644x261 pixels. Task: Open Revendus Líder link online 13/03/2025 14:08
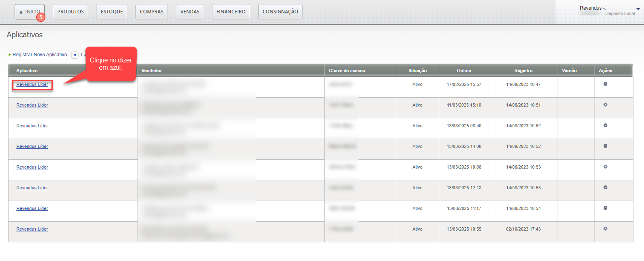click(x=32, y=147)
